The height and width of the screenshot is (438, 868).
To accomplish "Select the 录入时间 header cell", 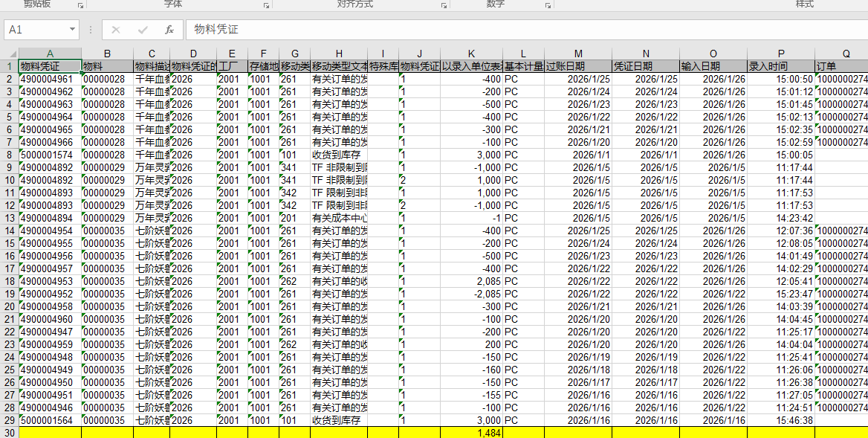I will [x=780, y=66].
